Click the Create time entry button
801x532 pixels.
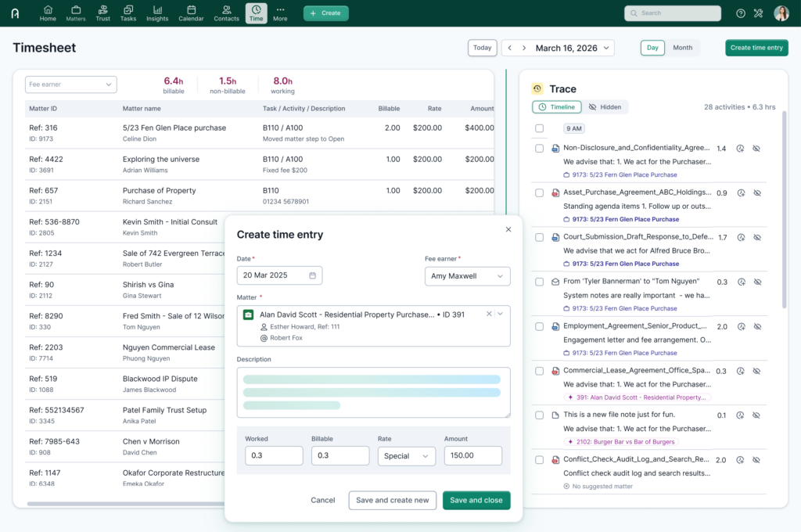(x=756, y=48)
